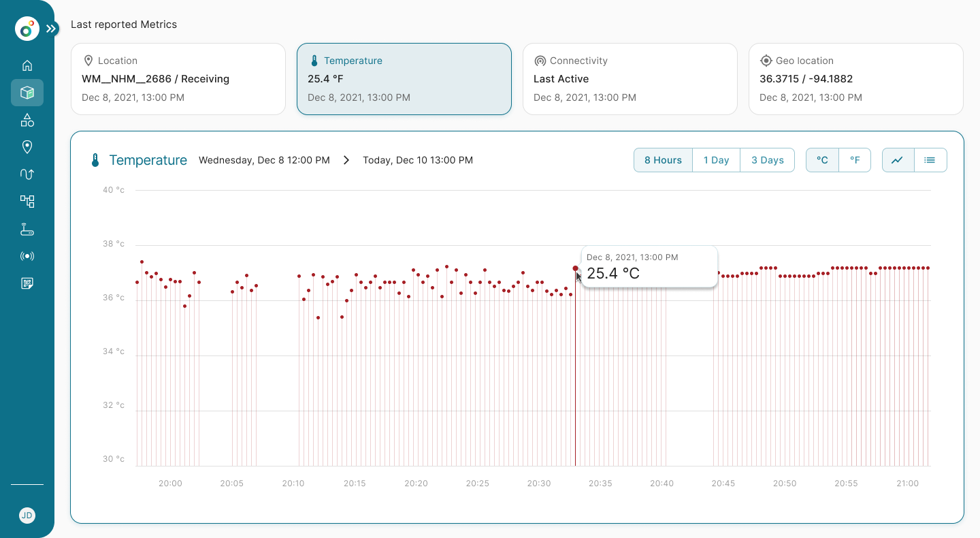Click the 'Temperature' chart title
980x538 pixels.
(148, 160)
